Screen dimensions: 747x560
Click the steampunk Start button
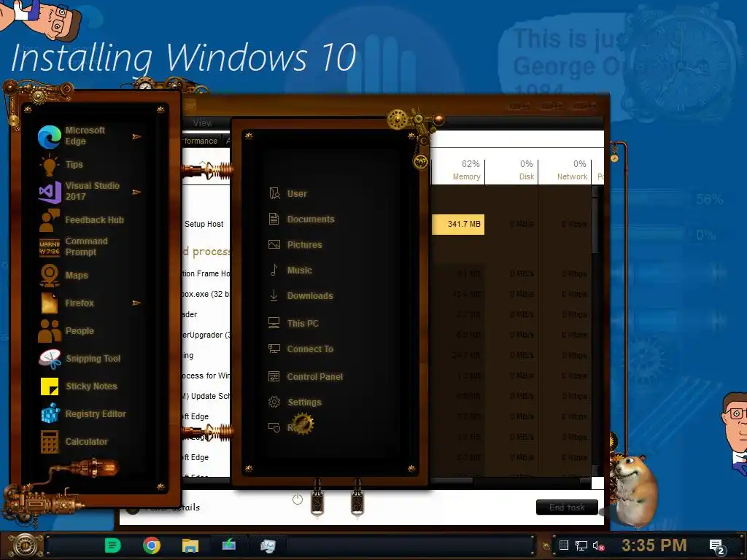[x=24, y=545]
